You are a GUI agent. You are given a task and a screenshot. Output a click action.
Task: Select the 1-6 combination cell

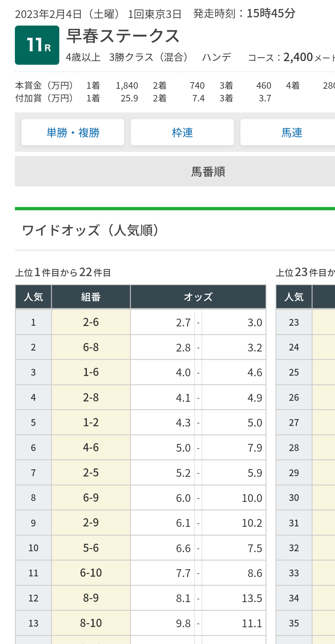click(91, 372)
